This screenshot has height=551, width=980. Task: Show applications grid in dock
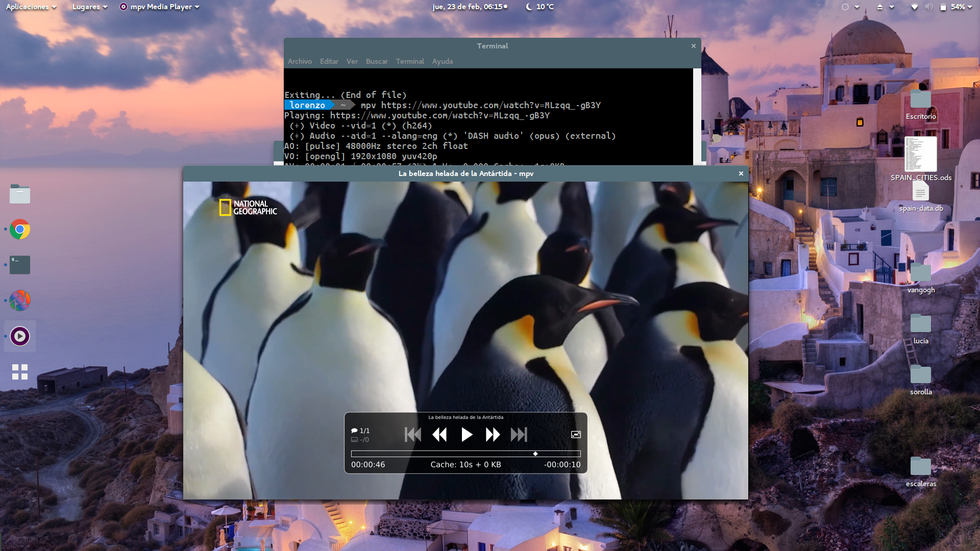[20, 372]
